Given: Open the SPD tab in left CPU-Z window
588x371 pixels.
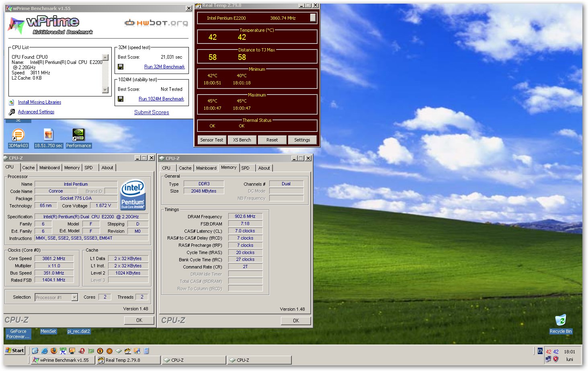Looking at the screenshot, I should 89,168.
